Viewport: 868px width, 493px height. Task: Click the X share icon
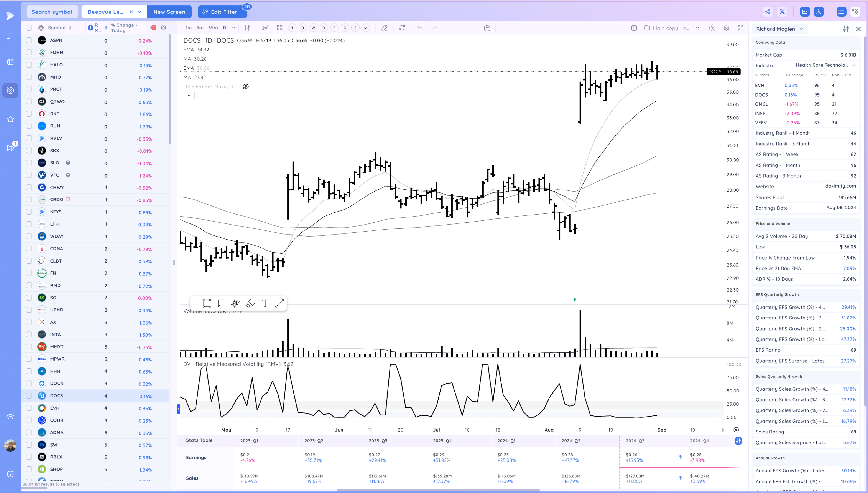coord(782,12)
